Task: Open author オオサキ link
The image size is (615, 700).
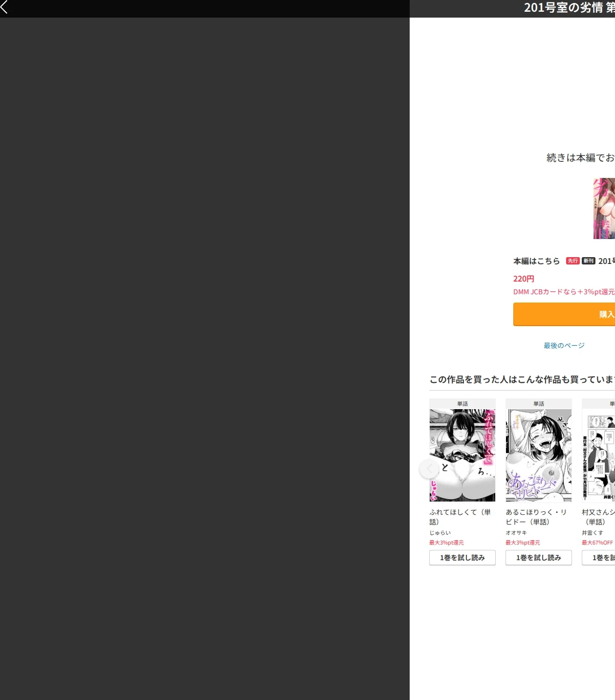Action: (x=516, y=533)
